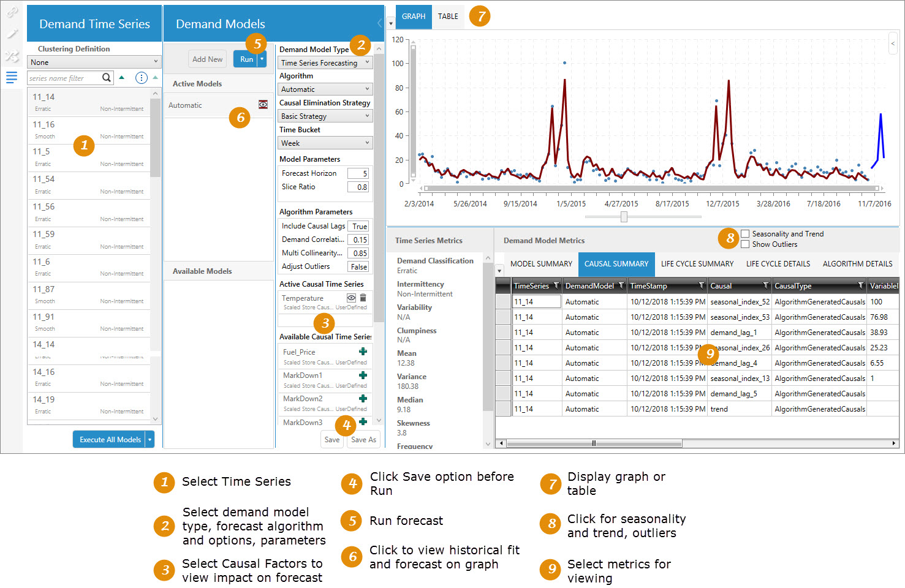Switch to the TABLE tab

448,17
